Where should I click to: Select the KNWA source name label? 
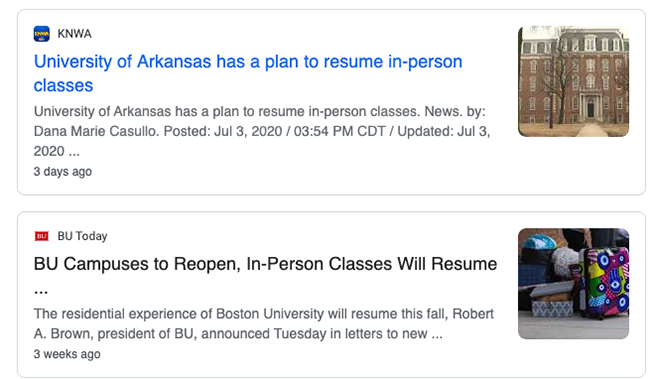pyautogui.click(x=74, y=34)
